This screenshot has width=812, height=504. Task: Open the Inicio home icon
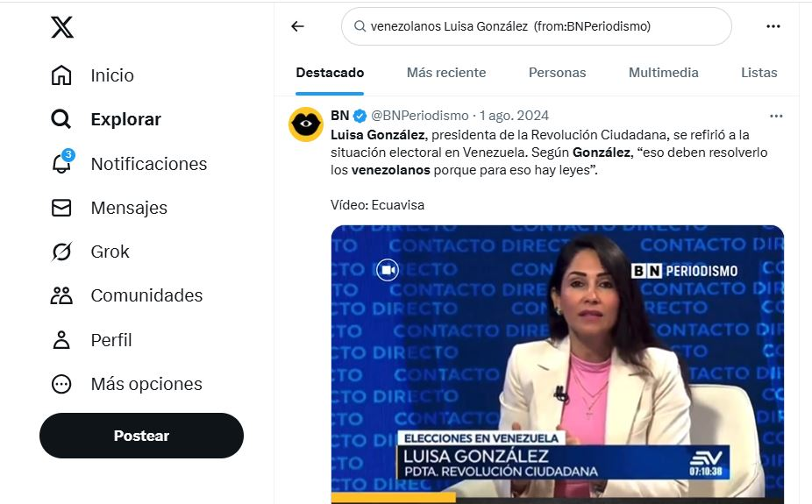(61, 75)
